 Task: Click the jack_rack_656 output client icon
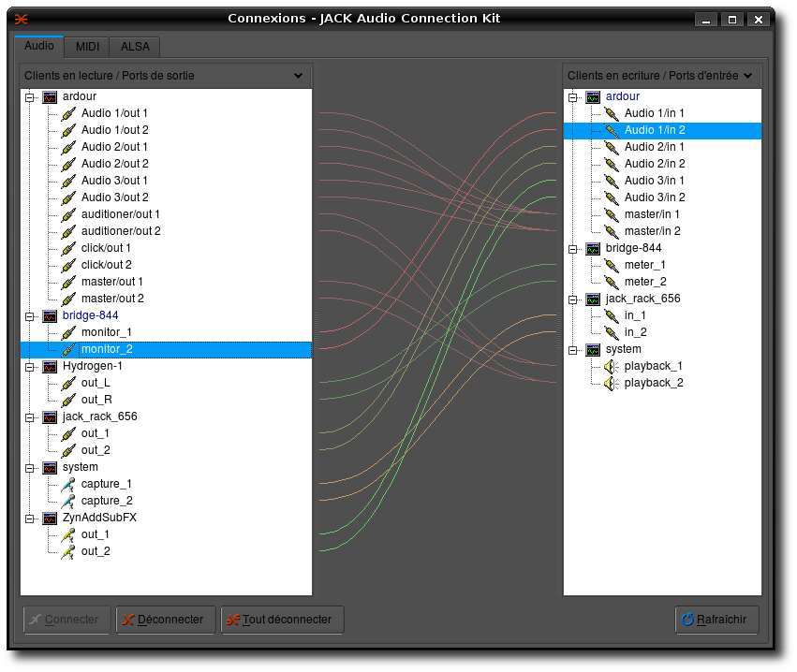tap(50, 417)
